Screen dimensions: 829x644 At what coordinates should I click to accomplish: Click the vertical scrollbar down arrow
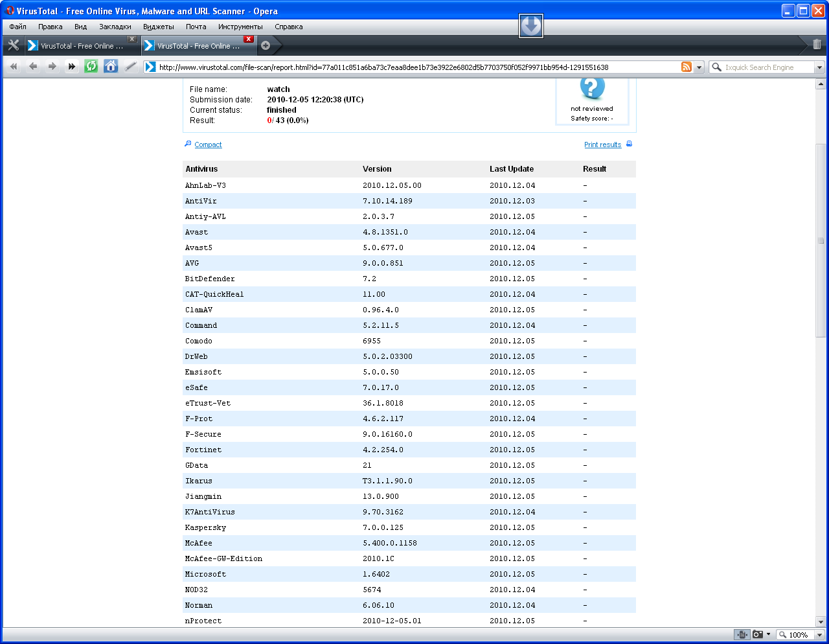[821, 621]
